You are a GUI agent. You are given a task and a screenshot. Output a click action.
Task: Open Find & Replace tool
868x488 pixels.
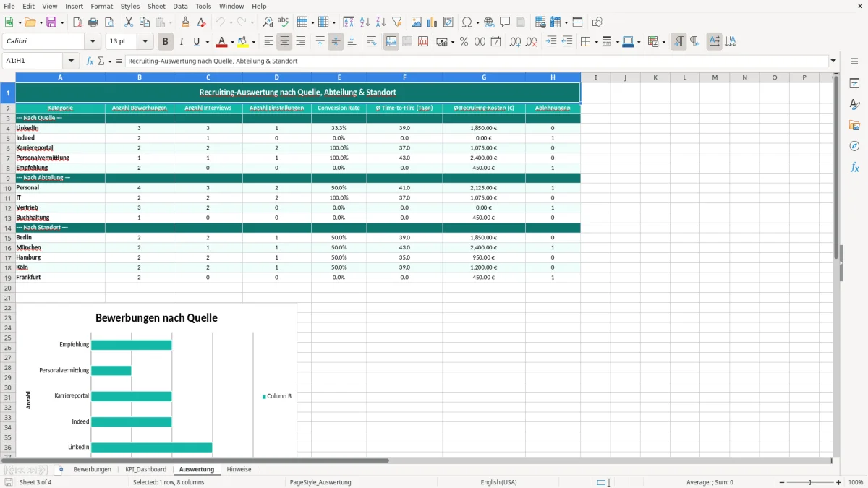coord(268,22)
